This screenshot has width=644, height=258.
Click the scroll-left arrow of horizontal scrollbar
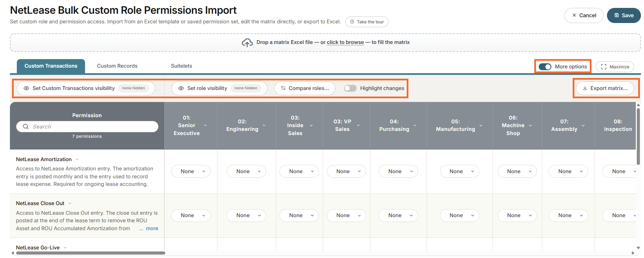pos(13,253)
